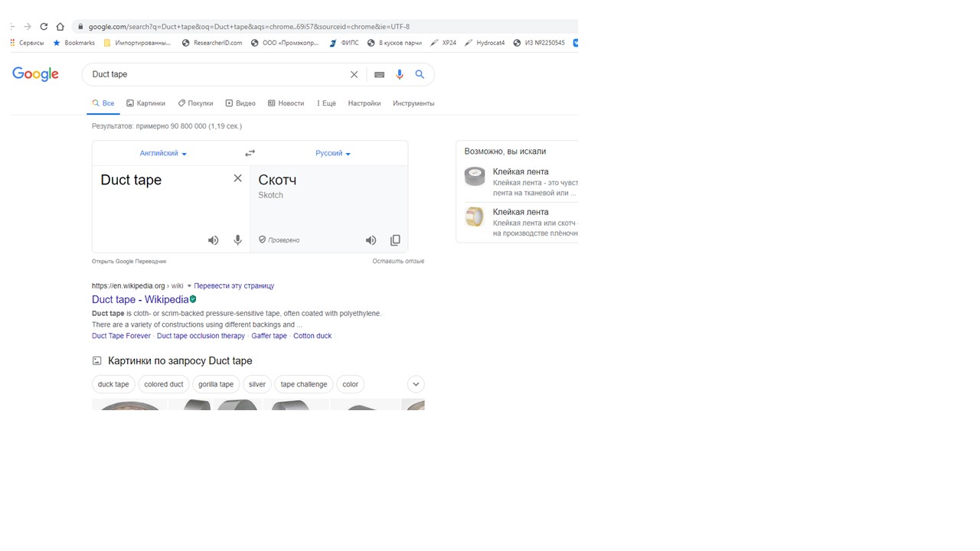Screen dimensions: 980x551
Task: Clear the search box with the X icon
Action: coord(354,74)
